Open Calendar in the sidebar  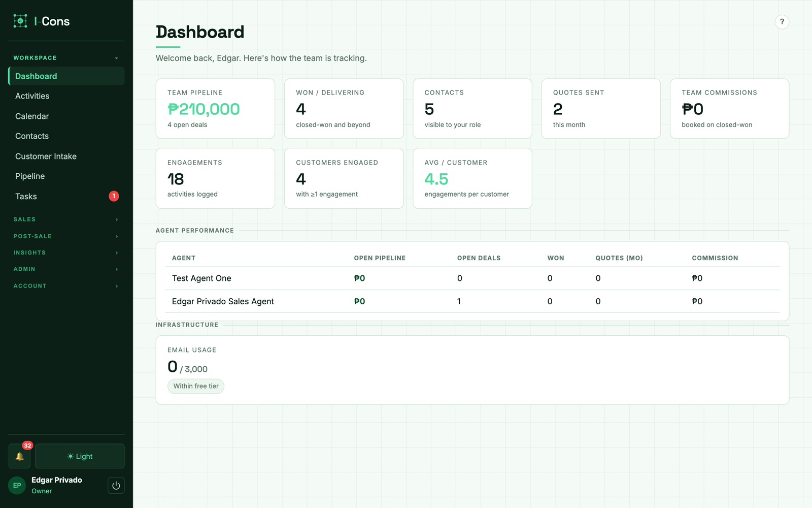click(66, 116)
